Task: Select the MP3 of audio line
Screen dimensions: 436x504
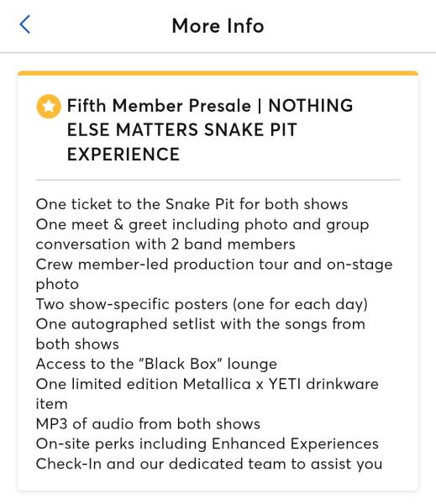Action: point(148,424)
